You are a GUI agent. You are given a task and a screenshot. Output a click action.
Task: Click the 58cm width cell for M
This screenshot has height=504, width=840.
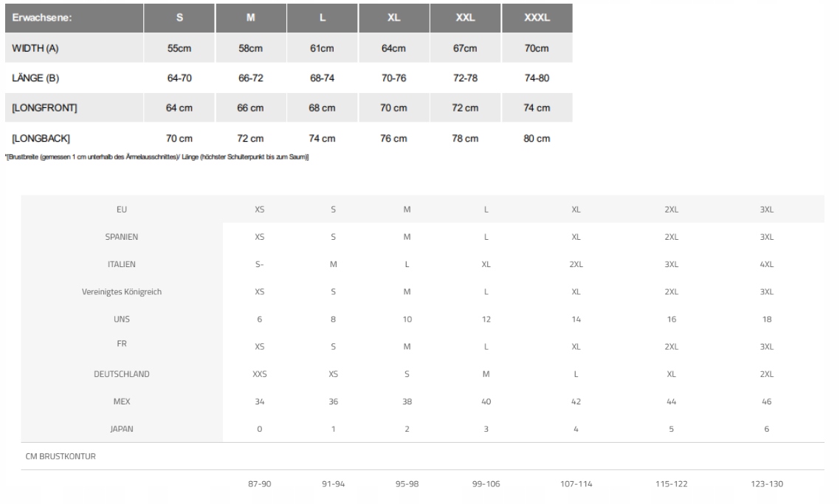pos(251,48)
